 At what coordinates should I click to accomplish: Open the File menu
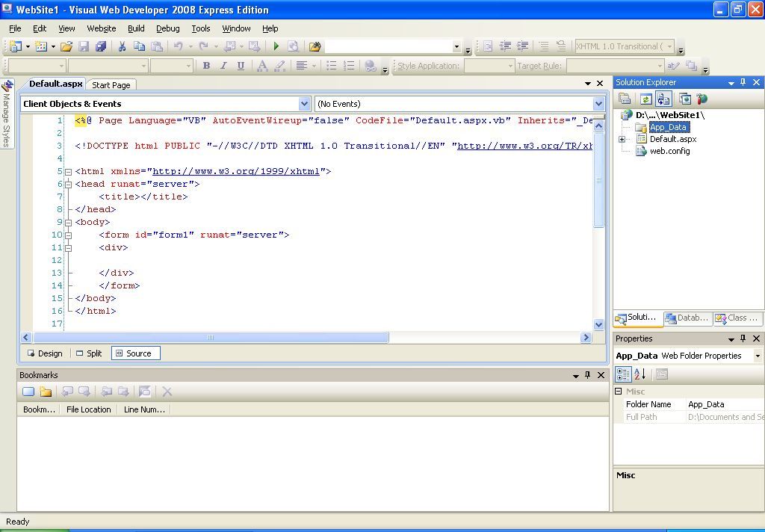coord(15,28)
